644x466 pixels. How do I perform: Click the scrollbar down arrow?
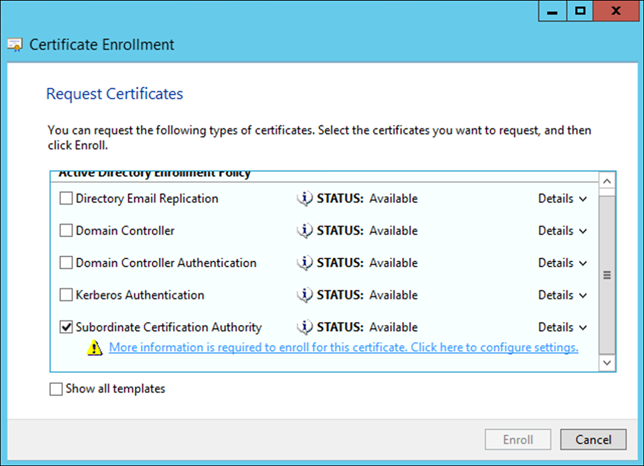(606, 359)
